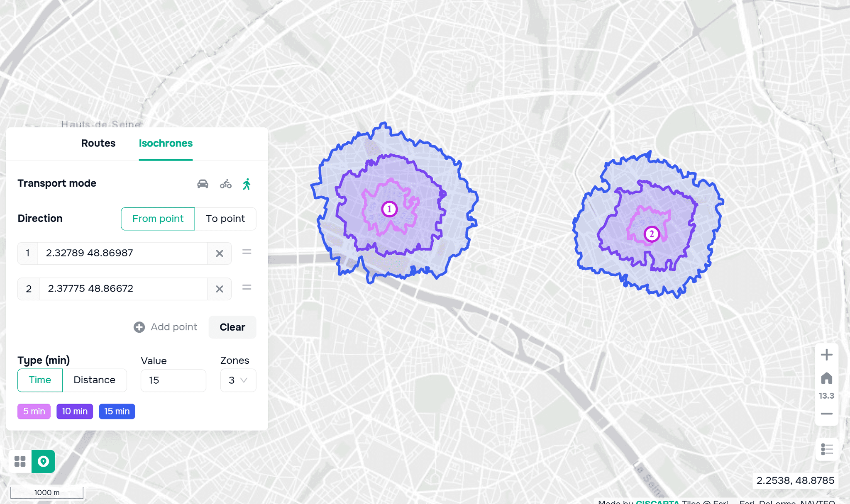Zoom in with the plus icon
850x504 pixels.
[x=826, y=355]
